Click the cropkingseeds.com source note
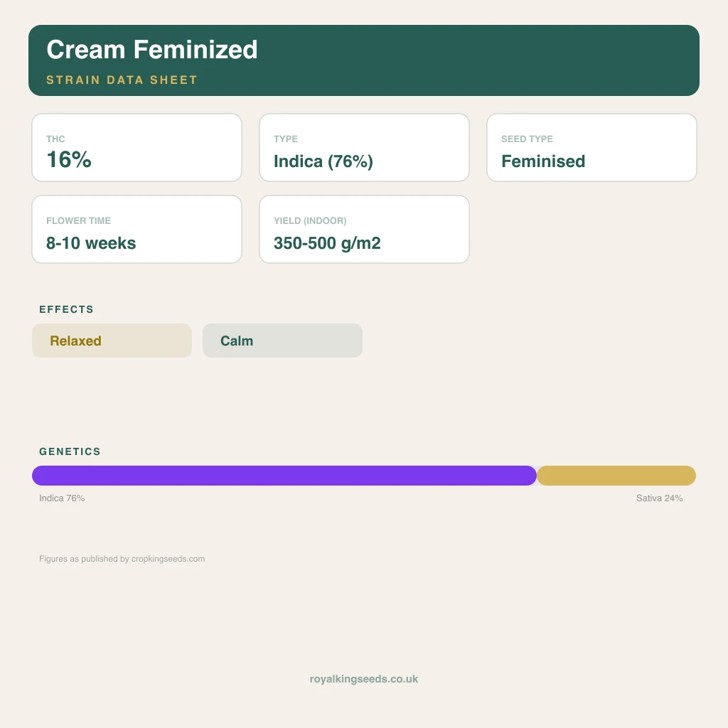 pyautogui.click(x=122, y=559)
